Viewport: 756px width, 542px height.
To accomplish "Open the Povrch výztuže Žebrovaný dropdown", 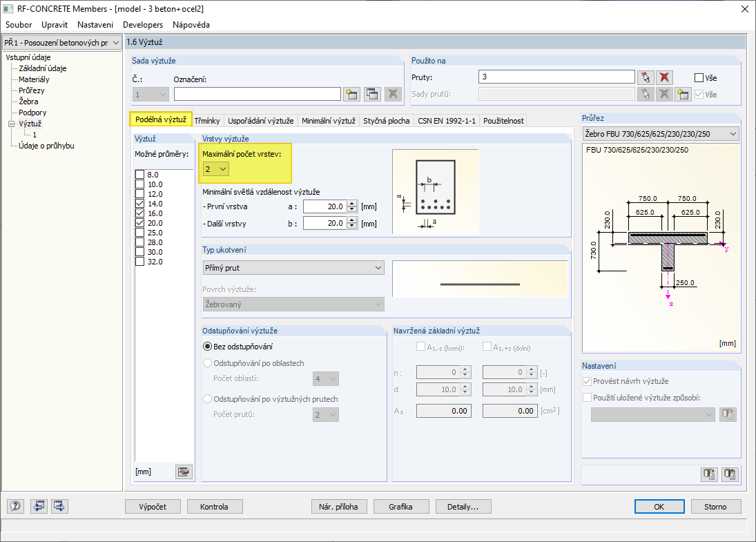I will 293,304.
